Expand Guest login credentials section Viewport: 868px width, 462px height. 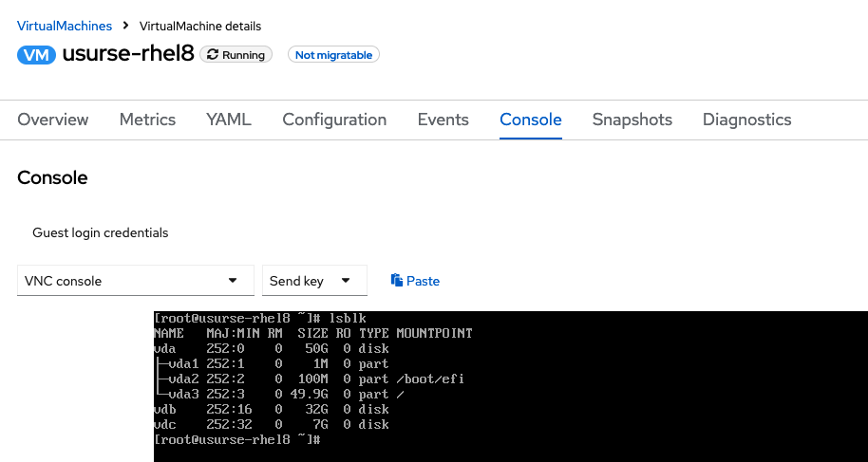[100, 232]
